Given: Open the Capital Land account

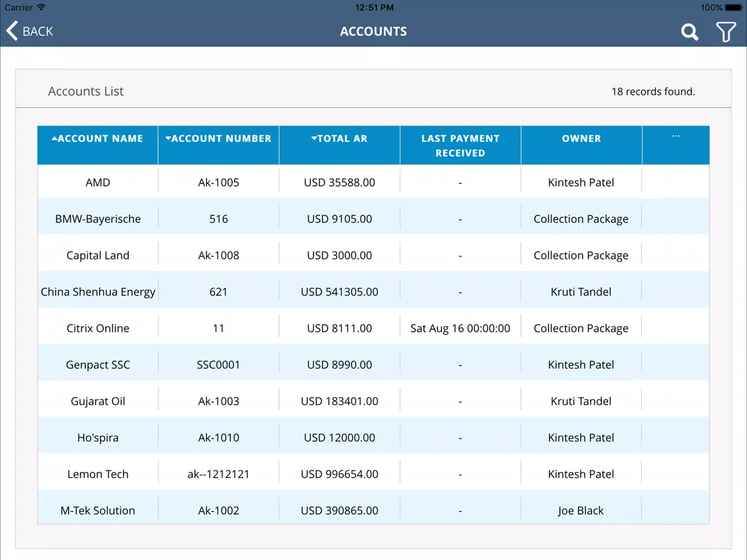Looking at the screenshot, I should click(x=98, y=256).
